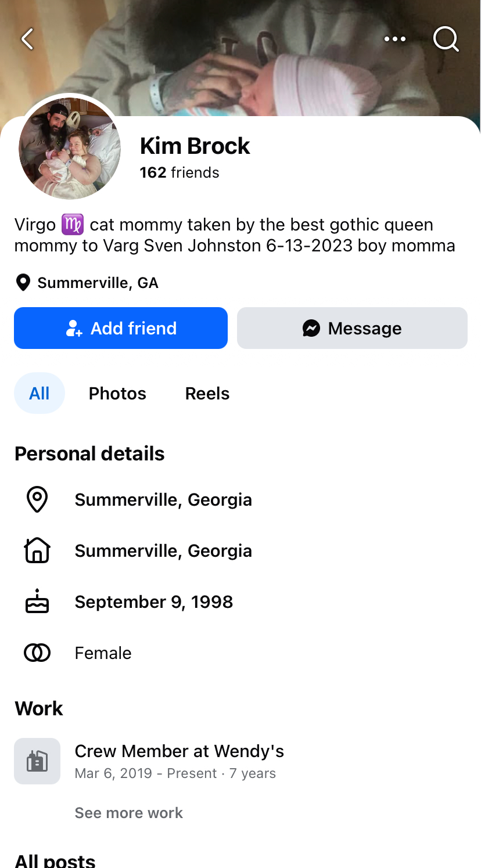
Task: Switch to the Reels tab
Action: pos(207,393)
